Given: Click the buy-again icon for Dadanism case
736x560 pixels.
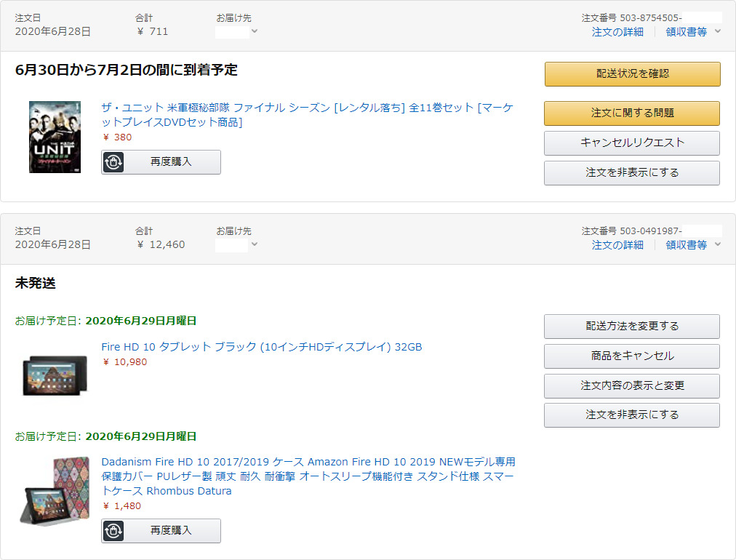Looking at the screenshot, I should coord(113,531).
